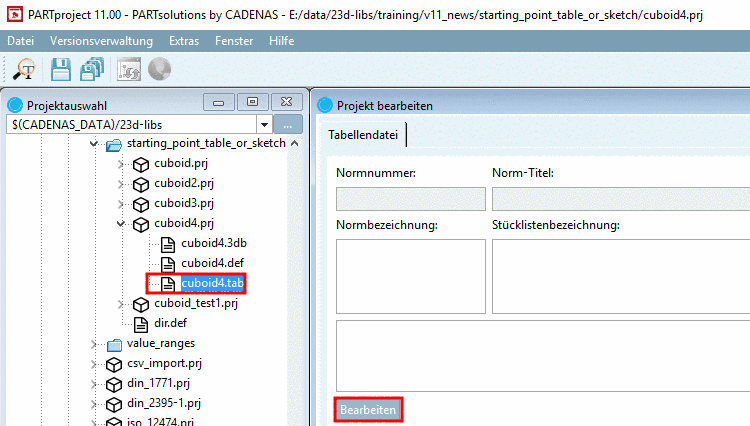
Task: Click the cube icon of cuboid2.prj
Action: coord(141,185)
